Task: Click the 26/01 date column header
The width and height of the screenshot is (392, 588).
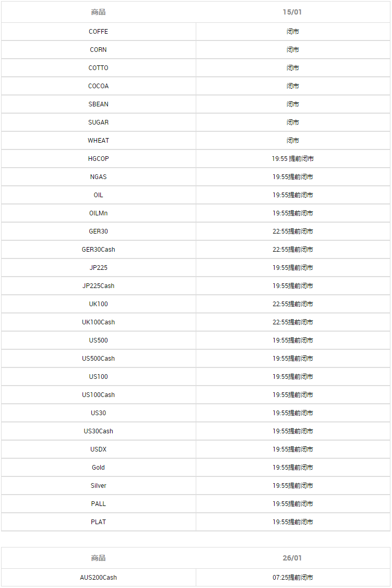Action: 292,558
